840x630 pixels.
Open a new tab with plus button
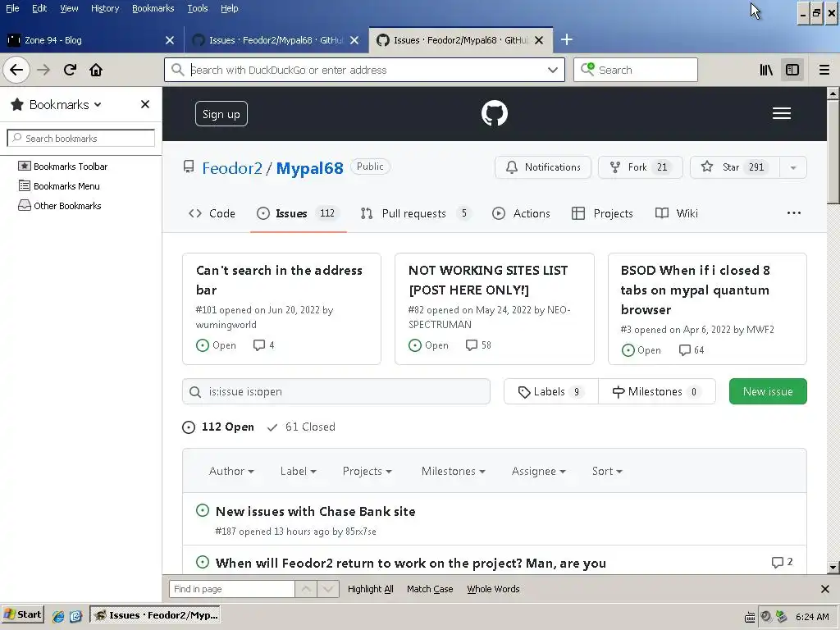[x=566, y=39]
